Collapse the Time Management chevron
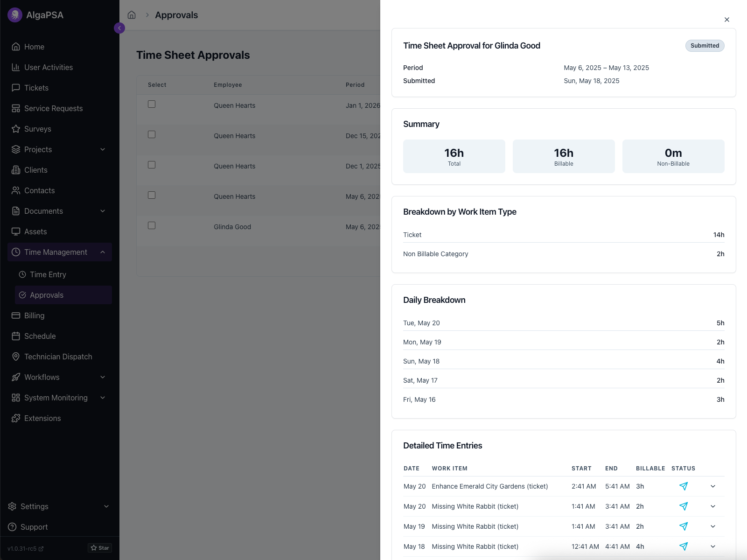This screenshot has width=747, height=560. tap(103, 252)
